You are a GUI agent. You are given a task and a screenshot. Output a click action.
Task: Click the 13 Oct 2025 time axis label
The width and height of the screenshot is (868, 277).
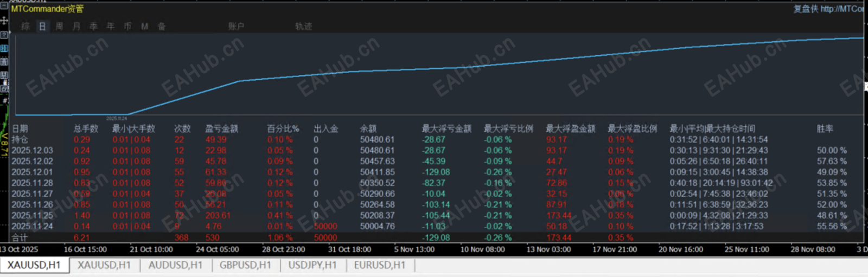pyautogui.click(x=19, y=249)
